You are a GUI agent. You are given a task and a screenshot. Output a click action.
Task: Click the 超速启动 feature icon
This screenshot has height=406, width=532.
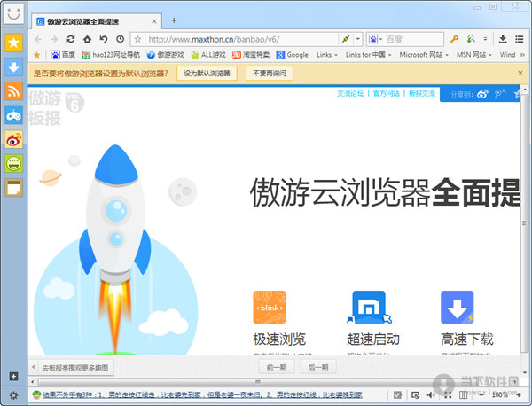tap(369, 307)
